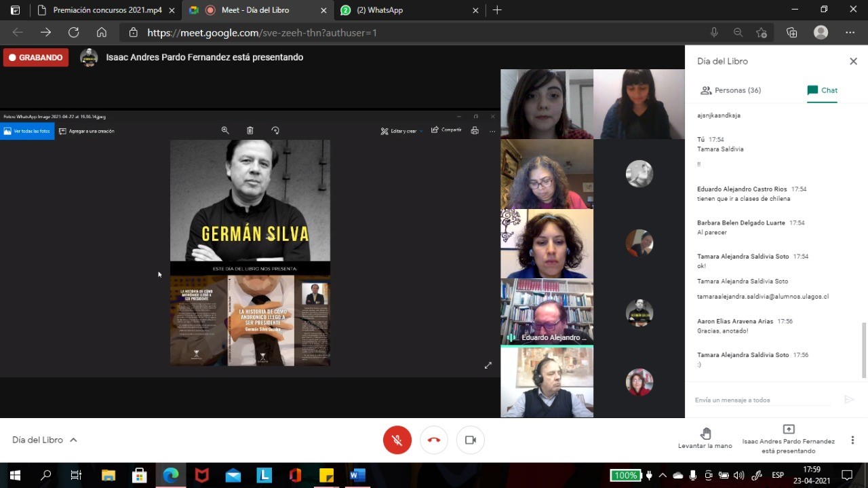Rotate photo in Photos app
The image size is (868, 488).
tap(275, 130)
